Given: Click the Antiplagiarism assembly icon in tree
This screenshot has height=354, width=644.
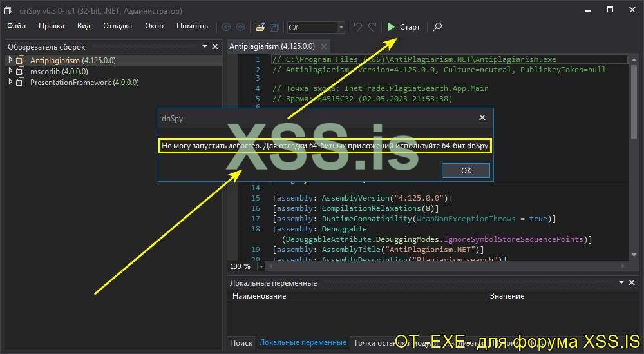Looking at the screenshot, I should [20, 60].
